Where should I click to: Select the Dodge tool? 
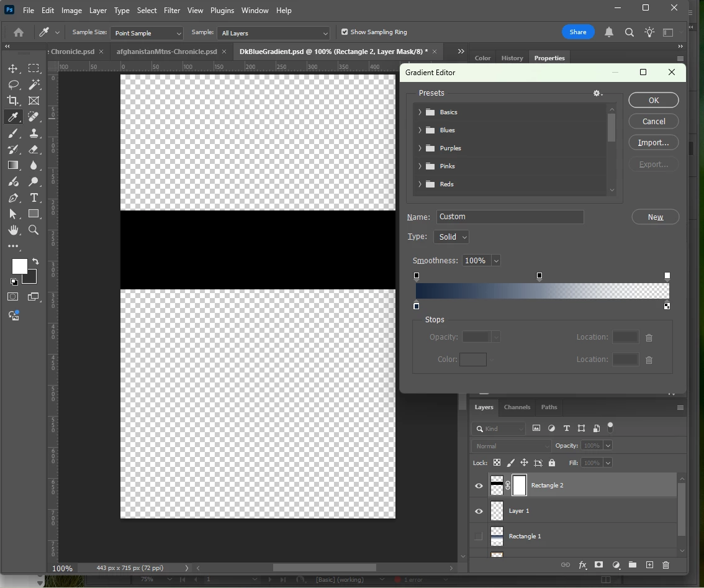click(34, 181)
